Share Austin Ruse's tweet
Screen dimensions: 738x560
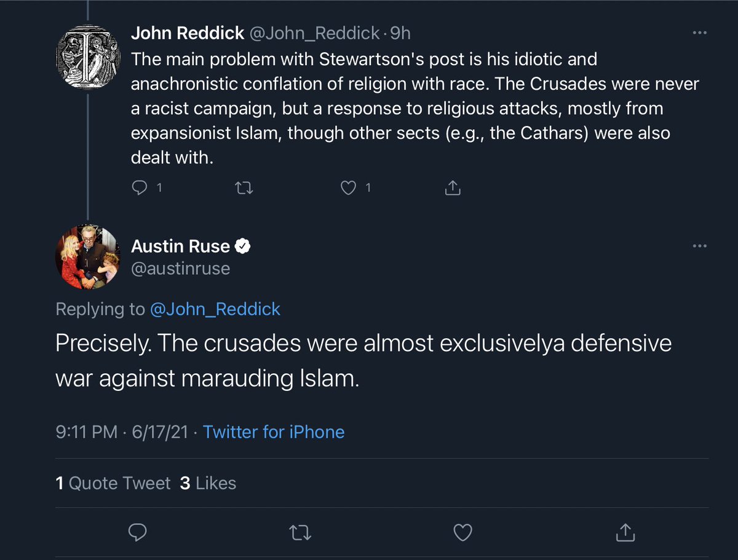pos(624,531)
